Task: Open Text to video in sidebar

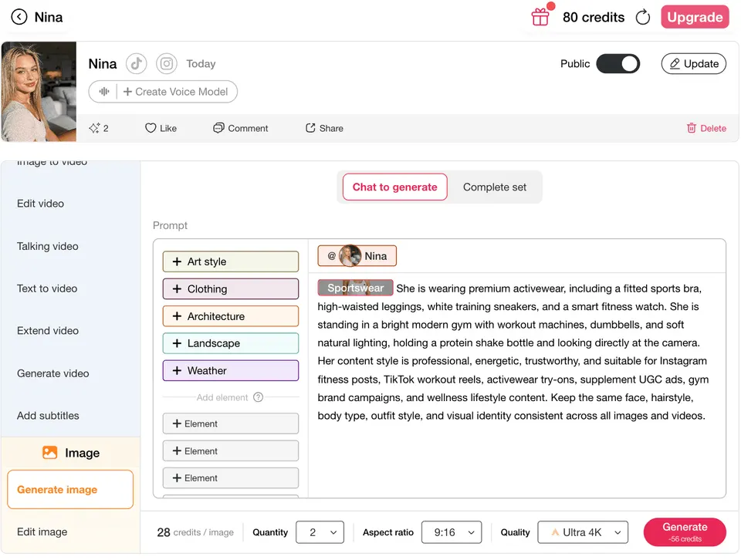Action: 47,288
